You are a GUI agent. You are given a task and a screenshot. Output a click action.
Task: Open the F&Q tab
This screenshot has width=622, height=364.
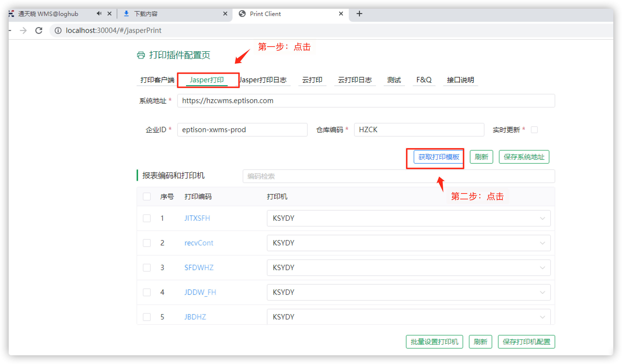tap(424, 80)
